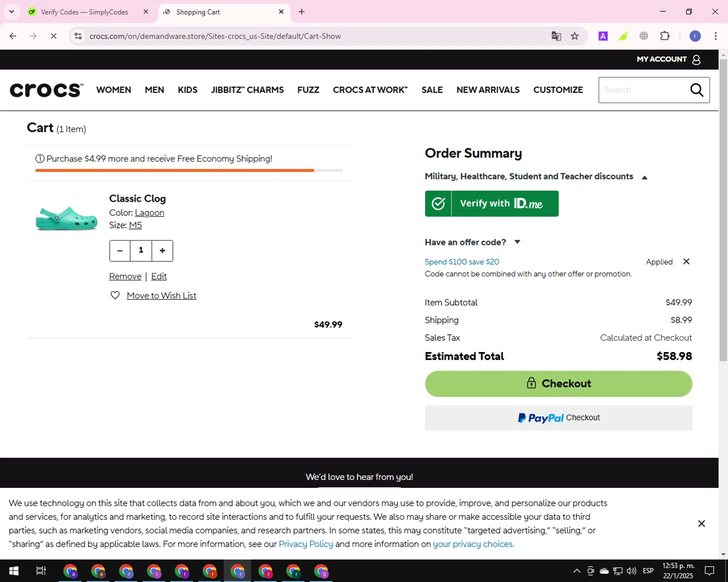Screen dimensions: 728x582
Task: Remove the applied Spend $100 save $20 code
Action: [x=686, y=261]
